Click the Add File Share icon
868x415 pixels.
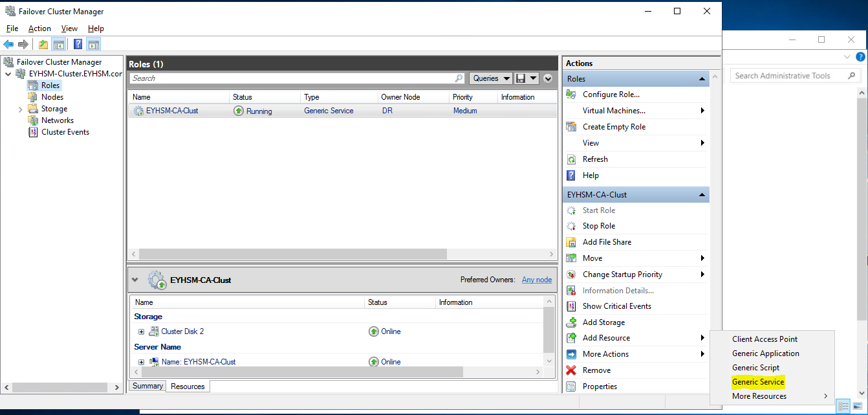point(571,242)
